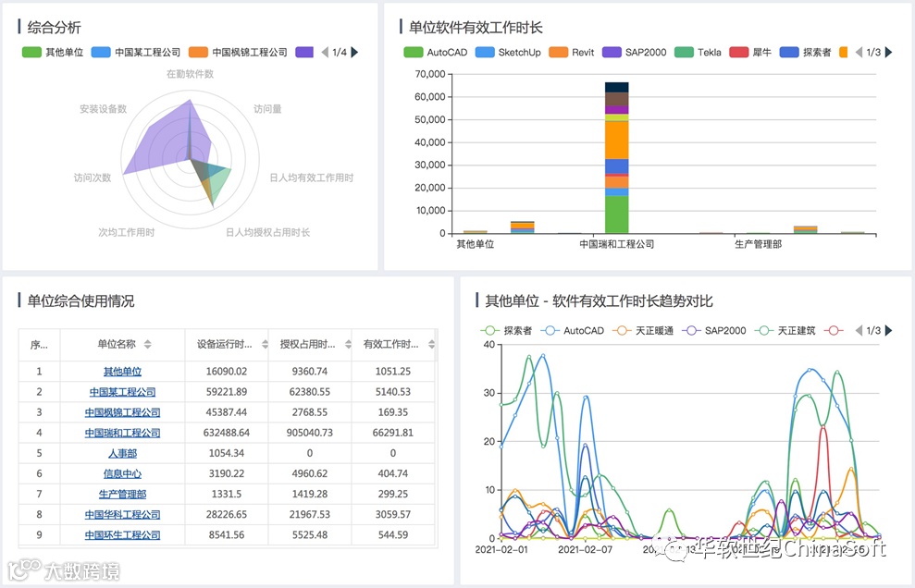Advance legend page in 趋势对比 line chart
The image size is (915, 588).
(x=889, y=331)
